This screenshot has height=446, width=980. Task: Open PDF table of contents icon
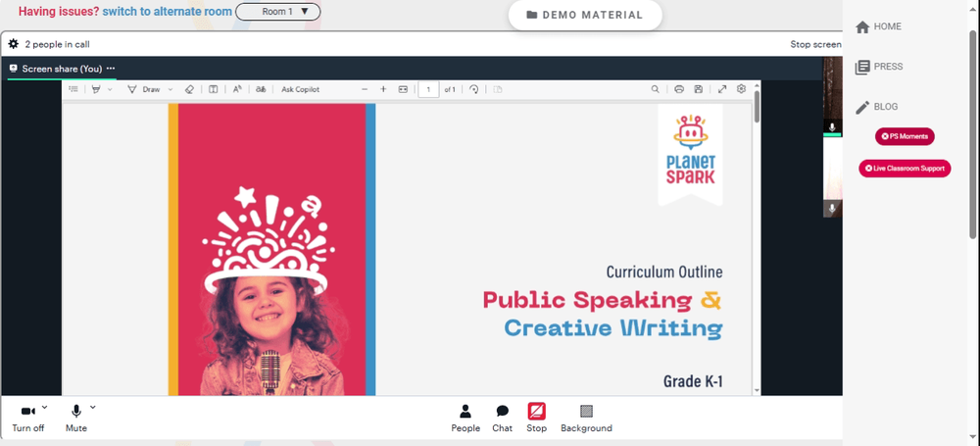73,89
